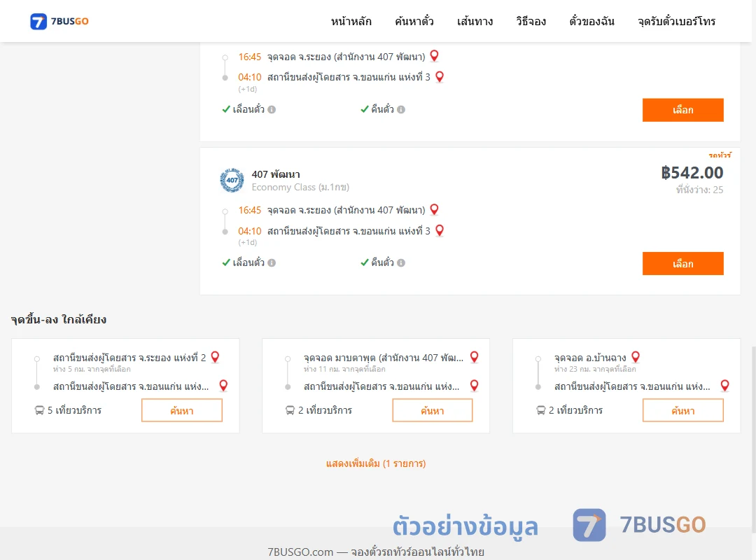Click info icon next to เลื่อนตั๋ว in top card
The width and height of the screenshot is (756, 560).
pos(272,109)
